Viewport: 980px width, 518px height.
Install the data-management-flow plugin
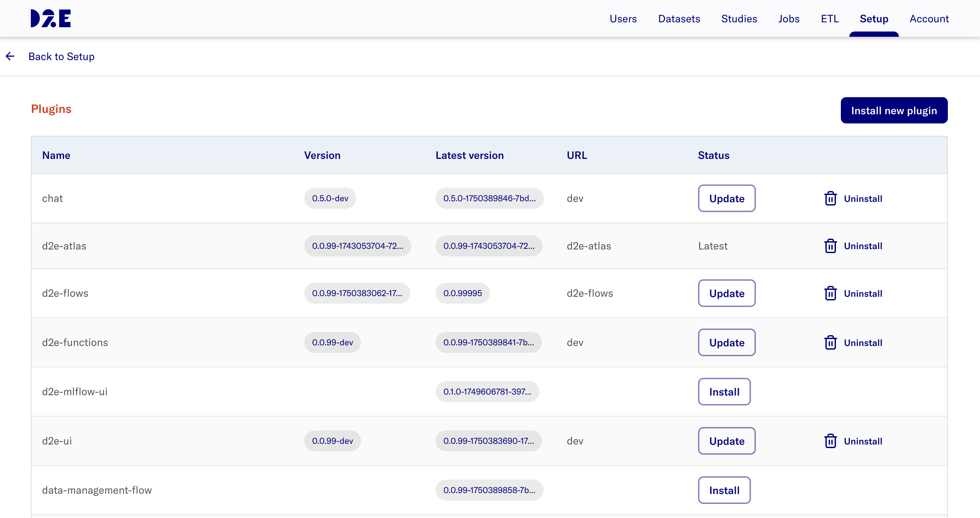coord(724,490)
